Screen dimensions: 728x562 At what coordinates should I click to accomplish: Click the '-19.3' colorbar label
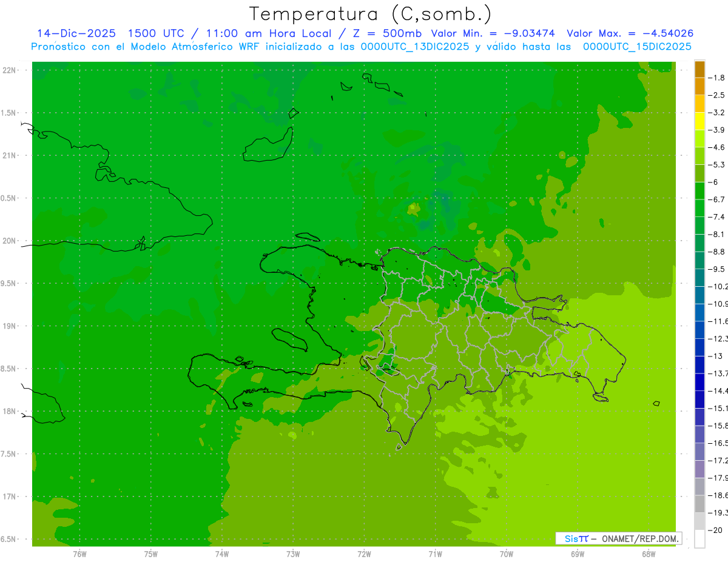click(x=719, y=513)
